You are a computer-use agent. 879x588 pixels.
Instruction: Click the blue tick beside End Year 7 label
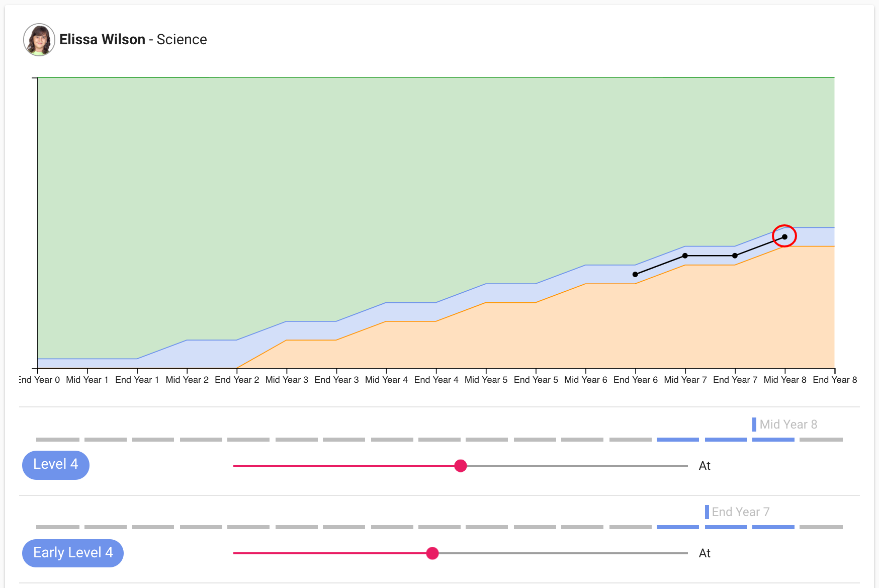[707, 512]
